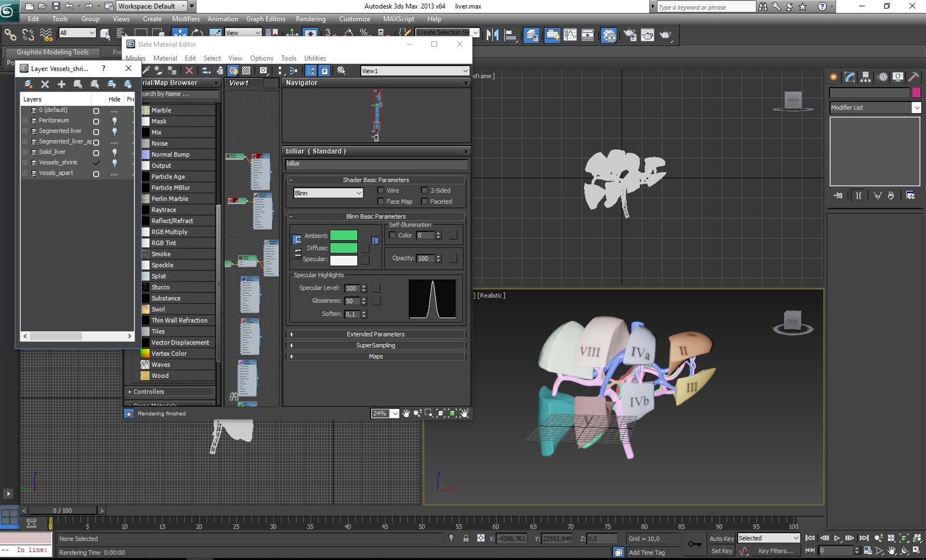
Task: Open the Rendering menu
Action: [x=311, y=19]
